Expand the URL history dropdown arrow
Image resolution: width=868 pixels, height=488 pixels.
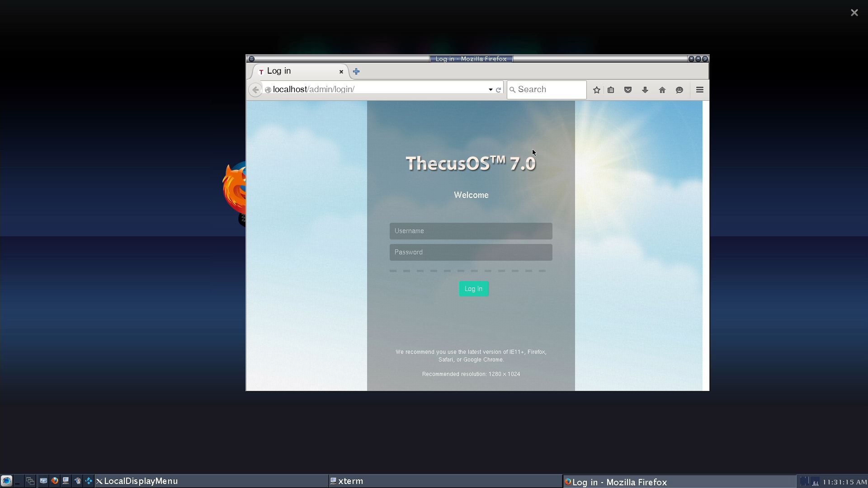[x=491, y=89]
